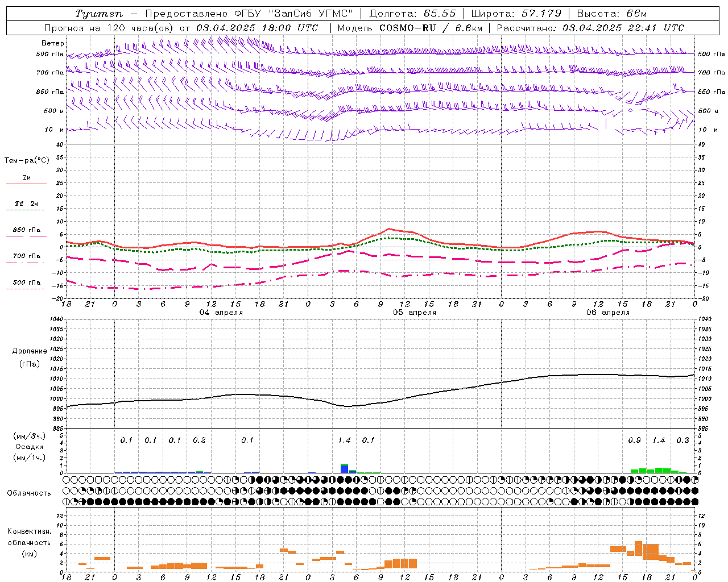Click the (мм/1ч.) unit label
Screen dimensions: 728x582
coord(29,458)
